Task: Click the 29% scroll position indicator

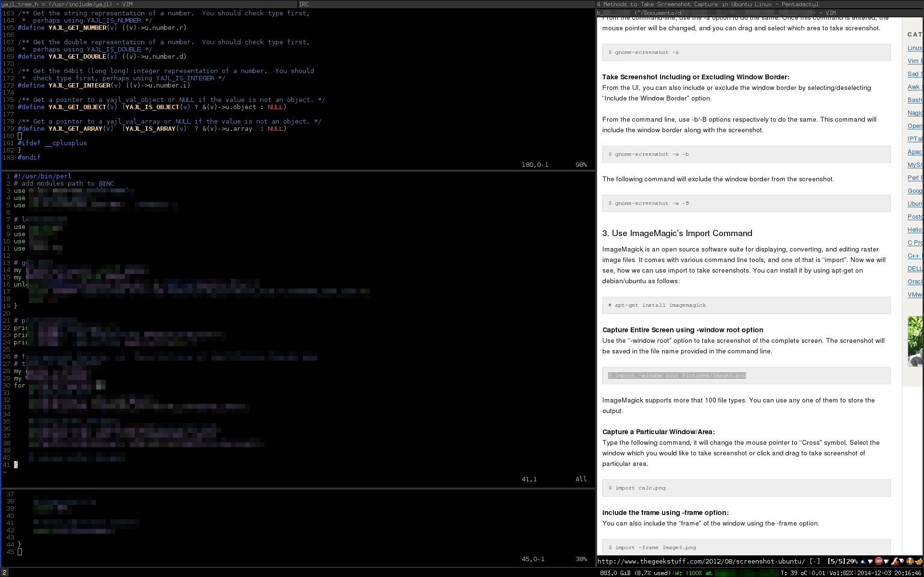Action: coord(852,561)
